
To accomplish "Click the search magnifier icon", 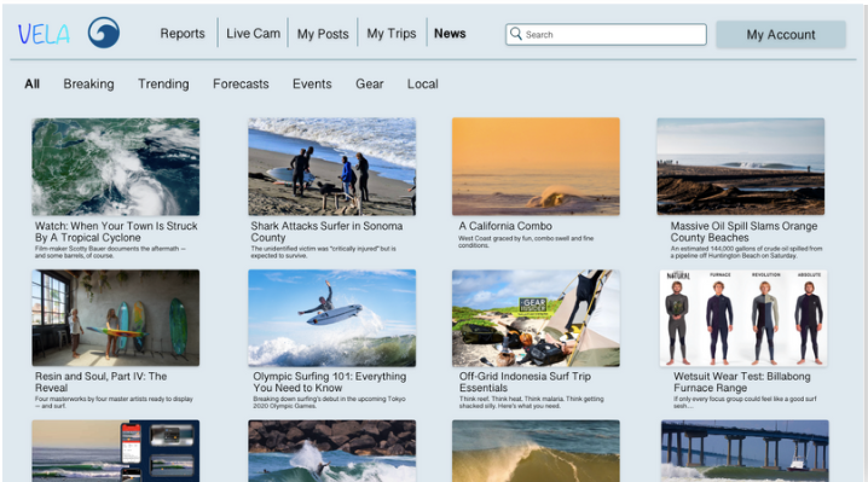I will point(516,34).
